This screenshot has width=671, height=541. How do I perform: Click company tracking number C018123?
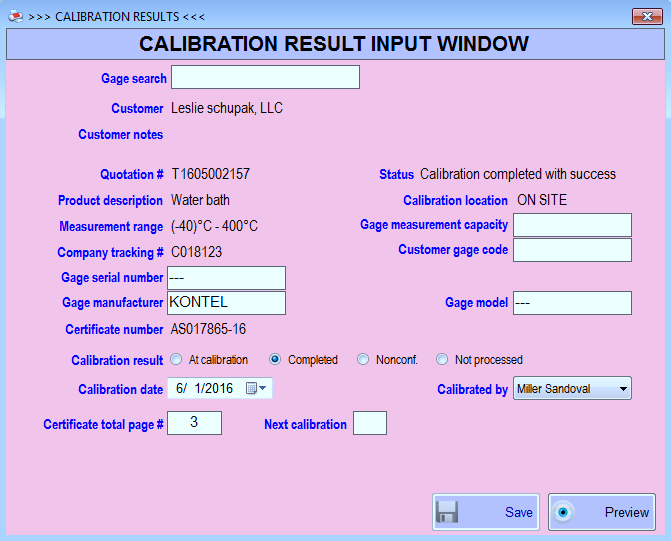196,252
